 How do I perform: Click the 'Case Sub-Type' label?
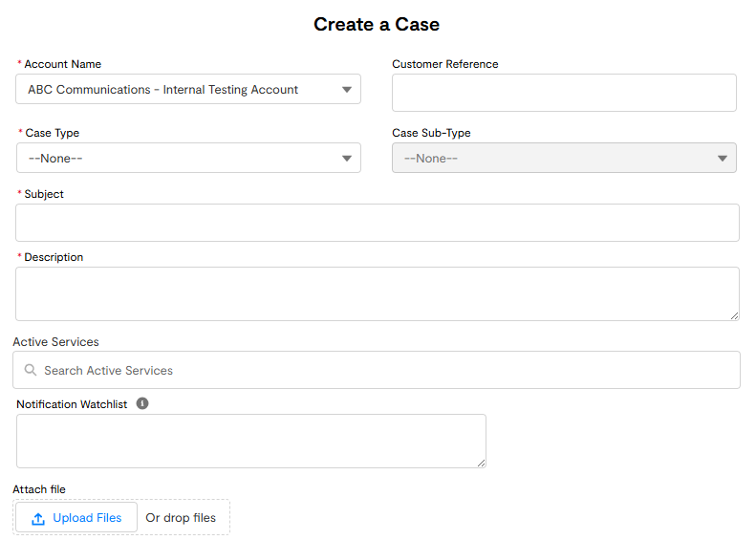[x=431, y=133]
